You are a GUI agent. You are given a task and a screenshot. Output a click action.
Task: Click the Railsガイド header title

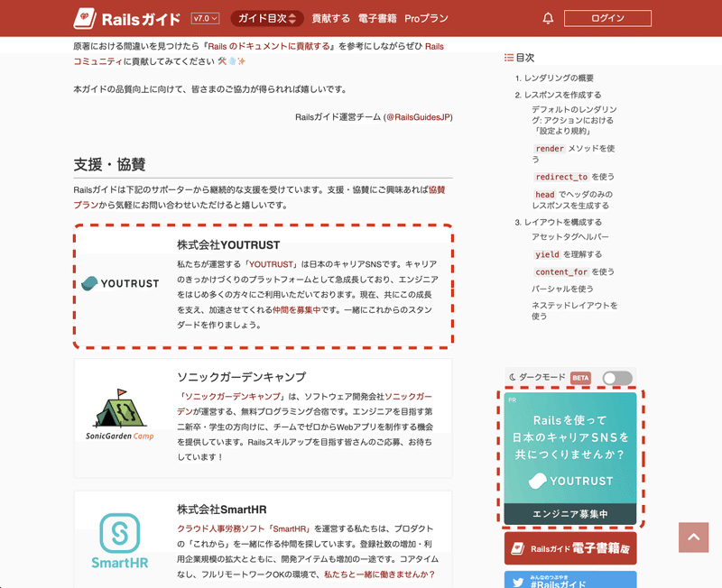pyautogui.click(x=141, y=19)
